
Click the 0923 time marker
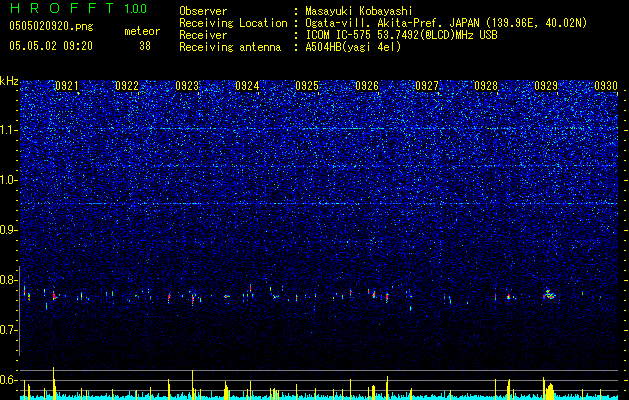click(187, 85)
